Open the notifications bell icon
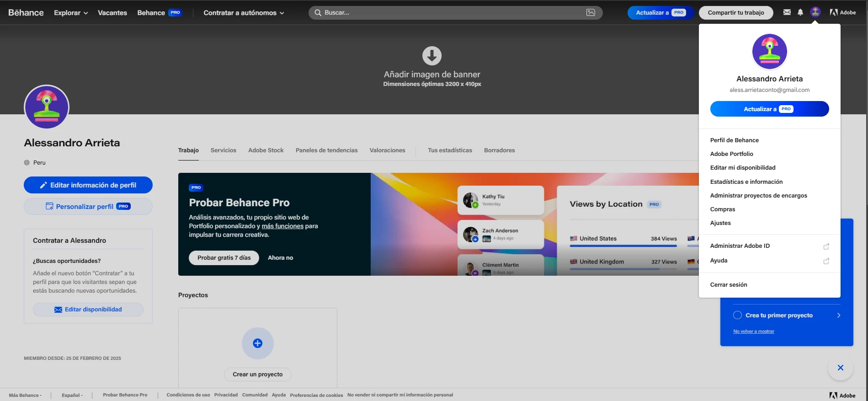 tap(800, 12)
